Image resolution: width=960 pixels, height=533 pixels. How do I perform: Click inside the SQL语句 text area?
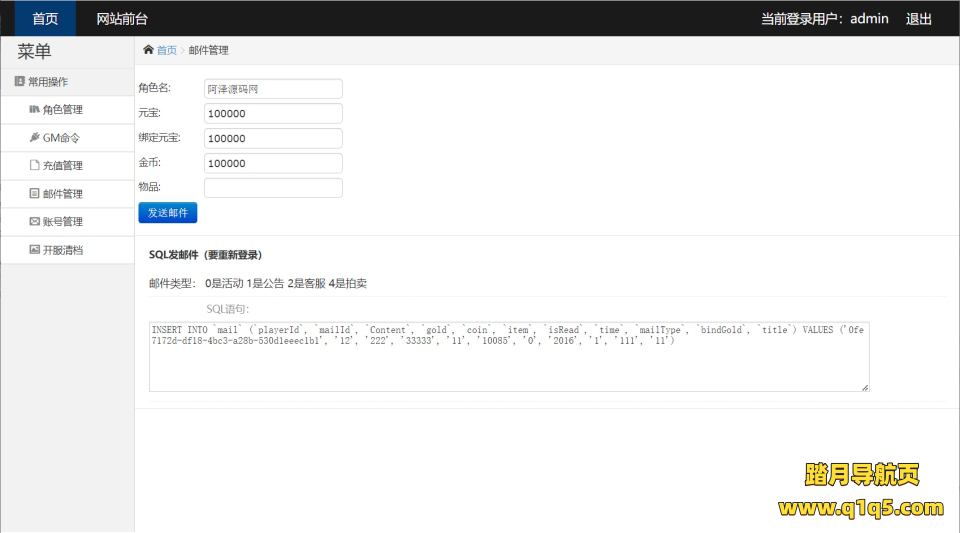tap(508, 364)
